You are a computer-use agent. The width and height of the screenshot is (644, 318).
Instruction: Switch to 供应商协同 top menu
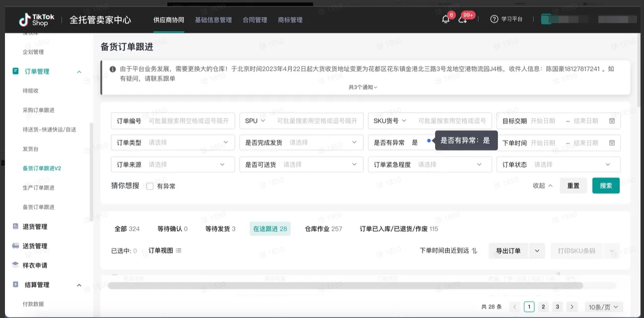point(169,20)
